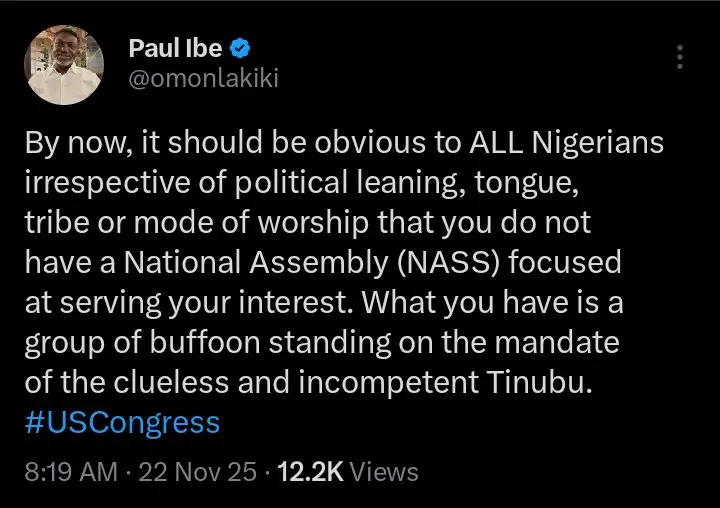Click the display name Paul Ibe
This screenshot has width=720, height=508.
[x=175, y=47]
